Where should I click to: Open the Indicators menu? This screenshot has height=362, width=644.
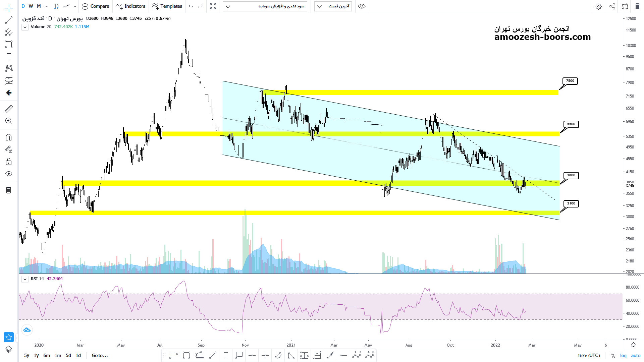(x=130, y=6)
